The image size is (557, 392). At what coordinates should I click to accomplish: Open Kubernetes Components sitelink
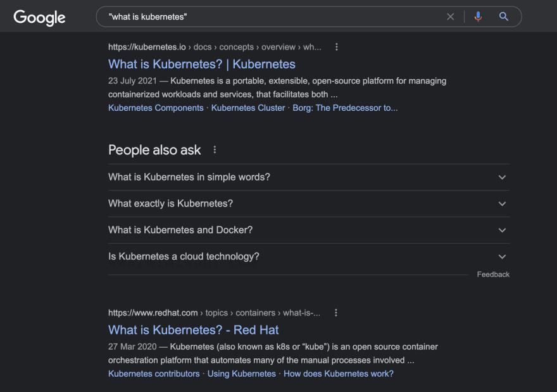click(156, 108)
